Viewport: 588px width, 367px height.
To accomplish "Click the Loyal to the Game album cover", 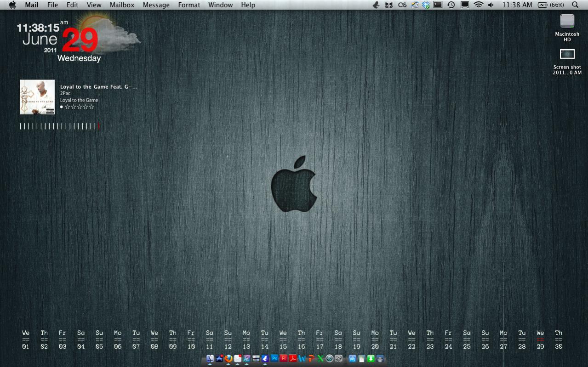I will click(x=37, y=97).
